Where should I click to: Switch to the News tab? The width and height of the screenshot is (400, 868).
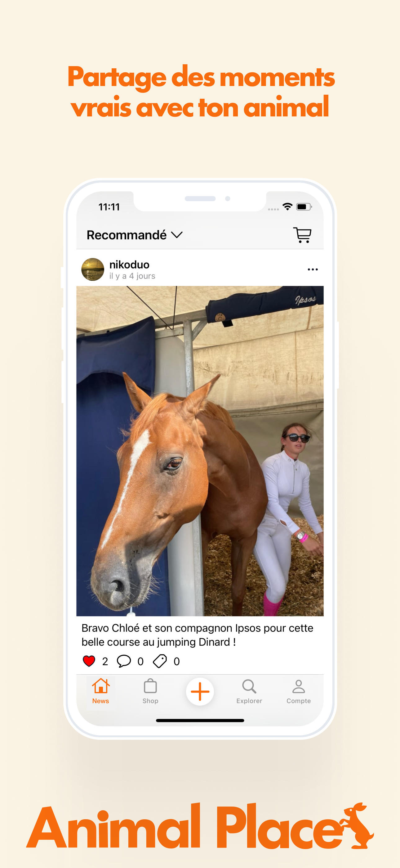tap(101, 691)
